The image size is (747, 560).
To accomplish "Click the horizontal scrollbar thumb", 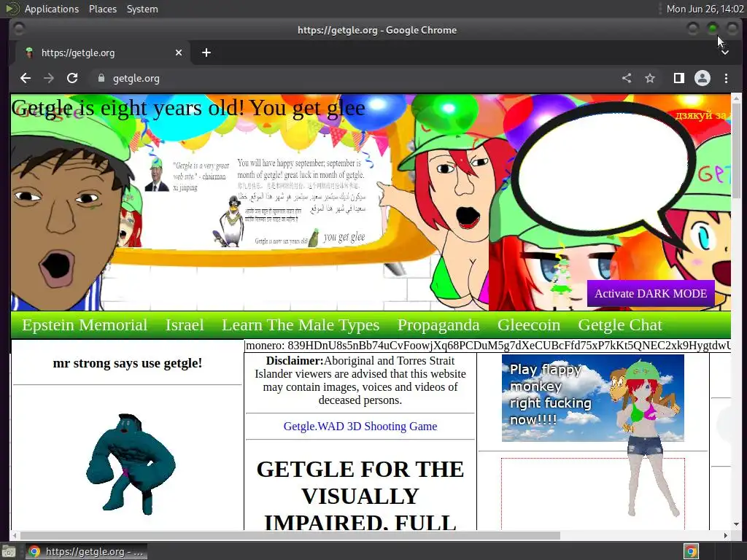I will tap(290, 535).
